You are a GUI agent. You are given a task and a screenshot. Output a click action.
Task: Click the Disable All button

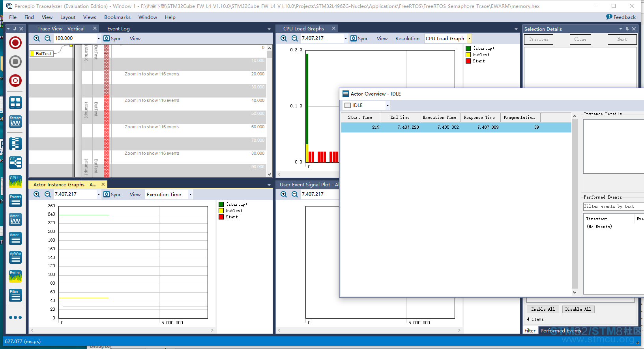pyautogui.click(x=578, y=309)
